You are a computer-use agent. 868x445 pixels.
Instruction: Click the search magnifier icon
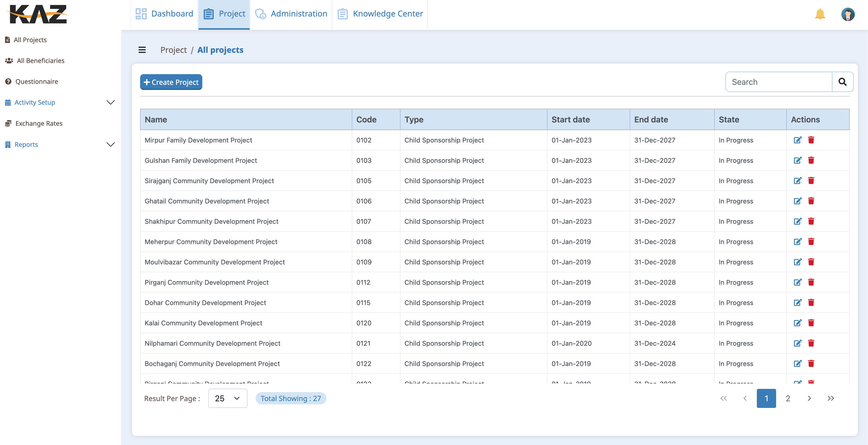pos(843,82)
